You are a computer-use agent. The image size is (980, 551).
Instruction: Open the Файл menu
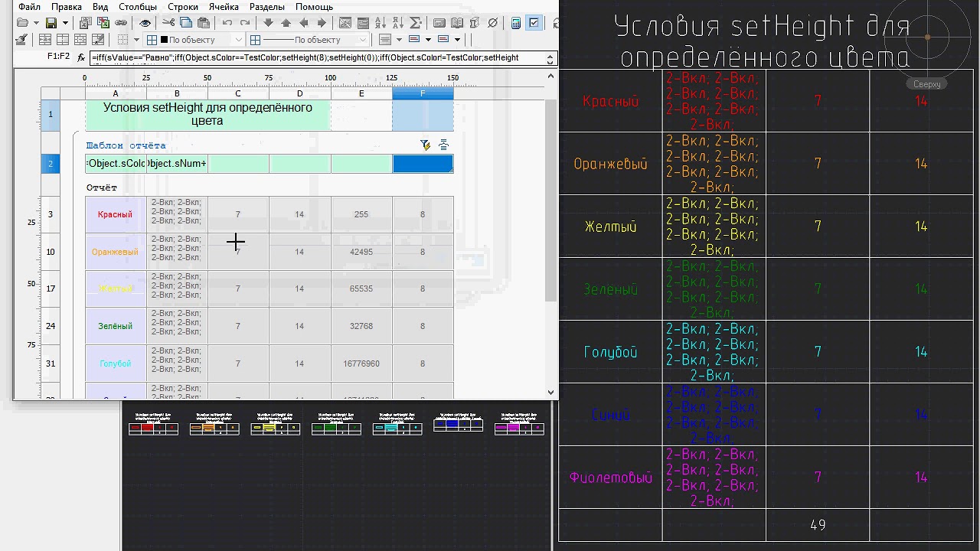tap(29, 7)
